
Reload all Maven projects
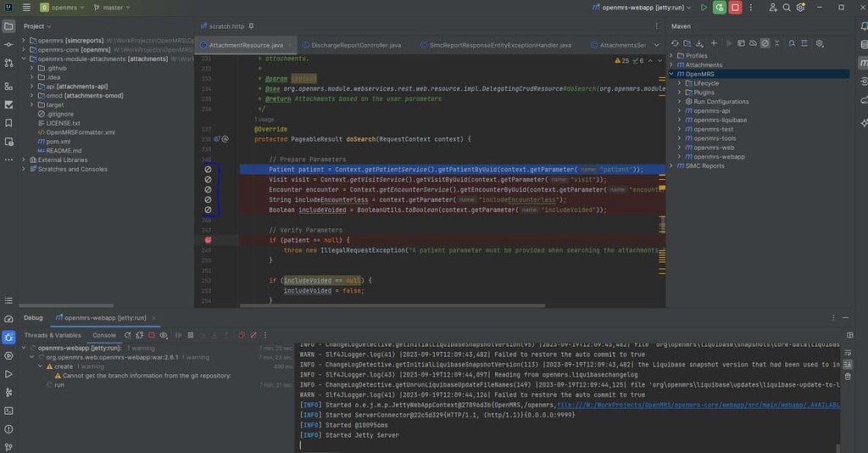click(676, 42)
